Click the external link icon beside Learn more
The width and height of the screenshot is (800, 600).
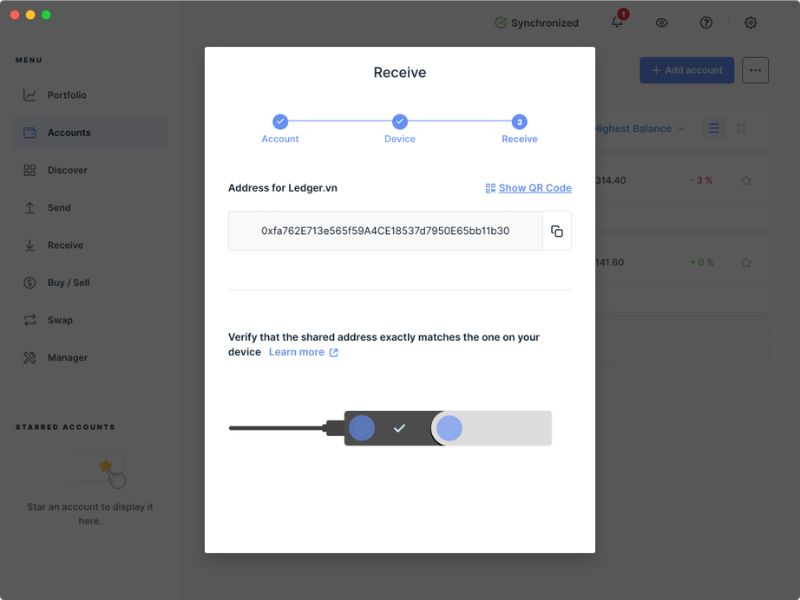(334, 353)
